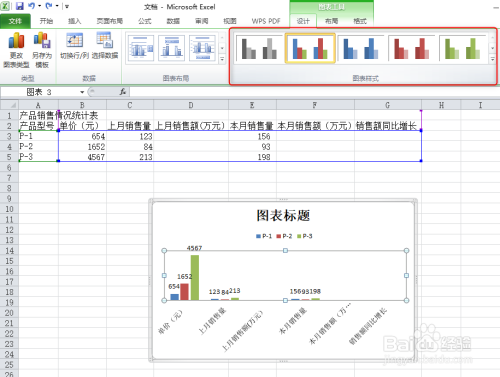This screenshot has height=377, width=500.
Task: Click cell P-2 in column A
Action: pyautogui.click(x=38, y=147)
